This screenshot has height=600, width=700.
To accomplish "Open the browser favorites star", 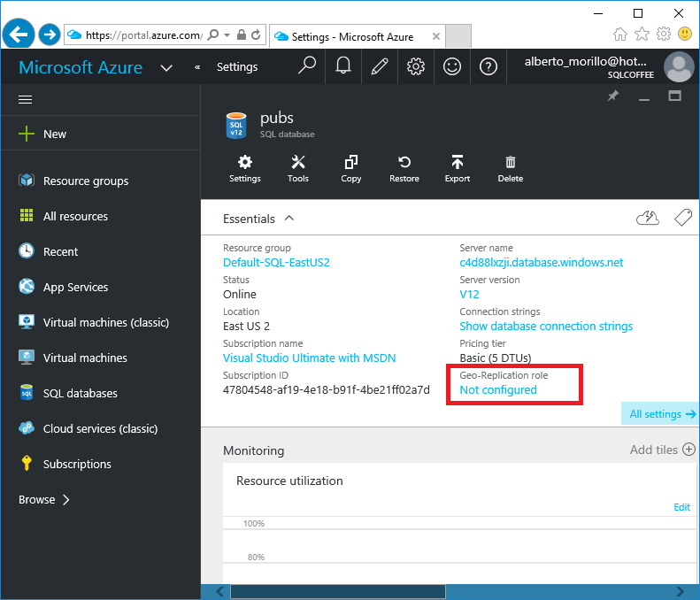I will [x=642, y=34].
